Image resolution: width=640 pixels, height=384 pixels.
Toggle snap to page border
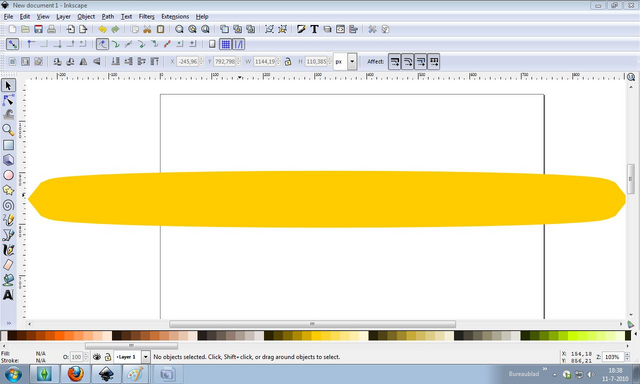click(212, 44)
